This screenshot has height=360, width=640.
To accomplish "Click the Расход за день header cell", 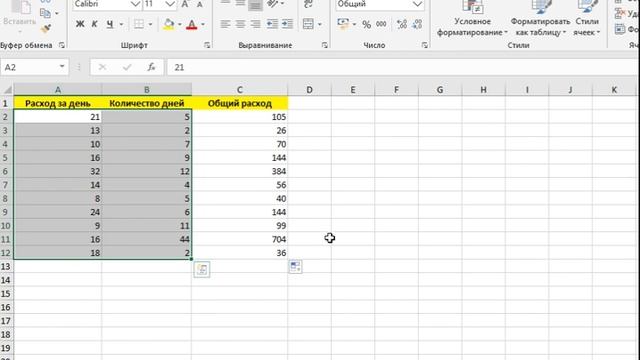I will [x=58, y=103].
